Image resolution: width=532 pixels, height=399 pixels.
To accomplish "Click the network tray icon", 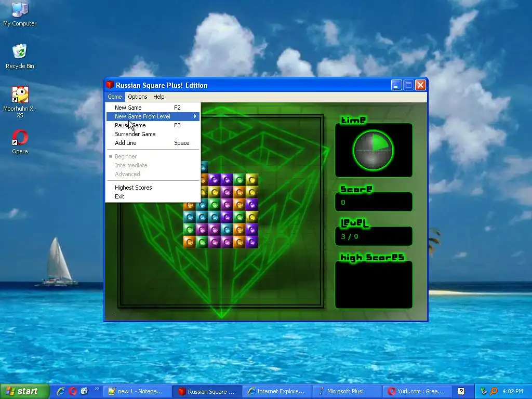I will pyautogui.click(x=484, y=391).
